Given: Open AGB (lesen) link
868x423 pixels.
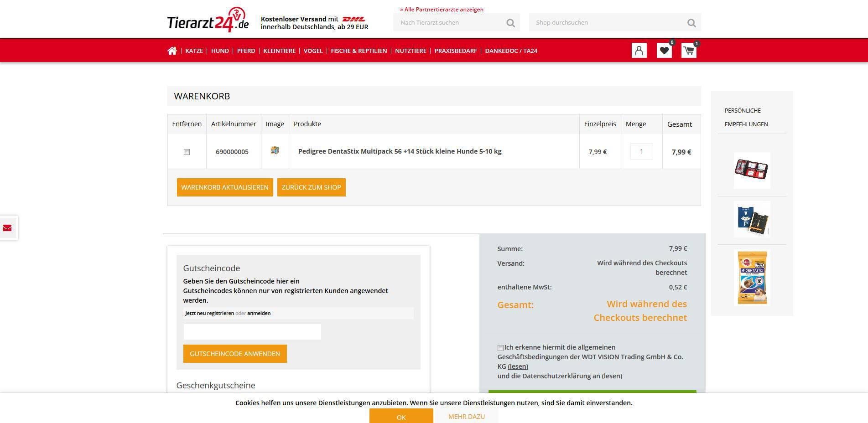Looking at the screenshot, I should click(x=518, y=366).
